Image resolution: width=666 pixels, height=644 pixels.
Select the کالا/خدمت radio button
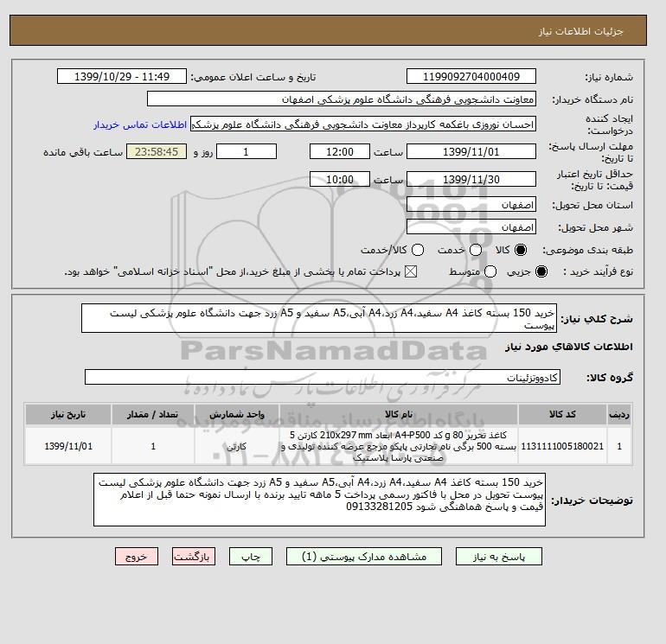coord(418,250)
